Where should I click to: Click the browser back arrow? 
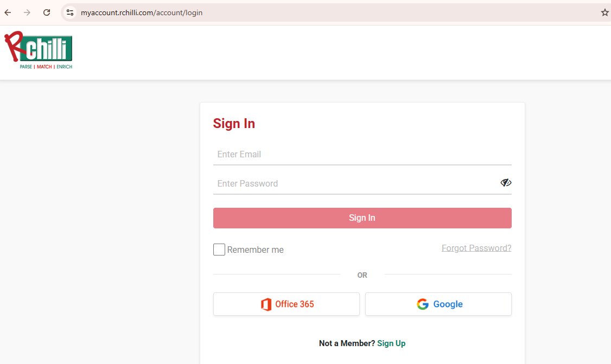[x=8, y=12]
